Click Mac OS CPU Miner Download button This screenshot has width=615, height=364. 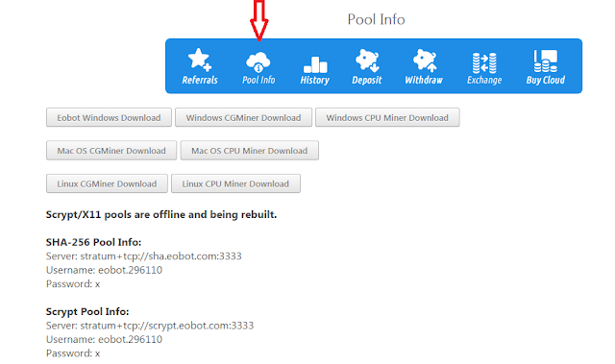pos(250,151)
